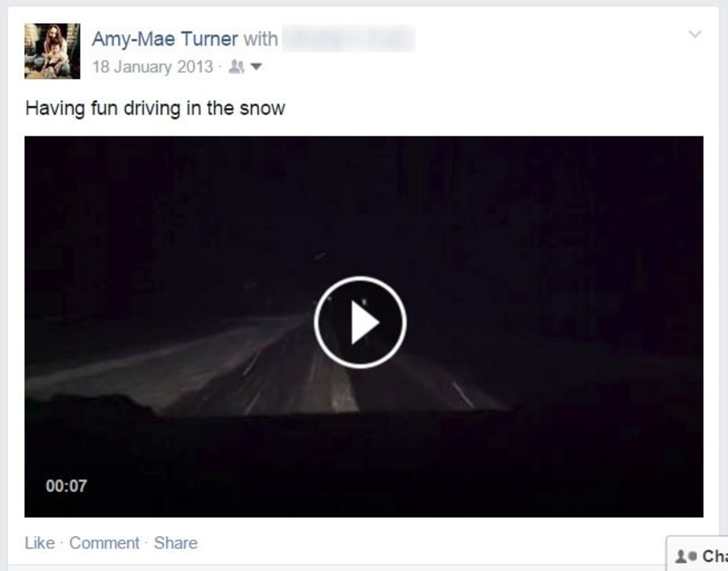Image resolution: width=728 pixels, height=571 pixels.
Task: Share the post
Action: (x=176, y=543)
